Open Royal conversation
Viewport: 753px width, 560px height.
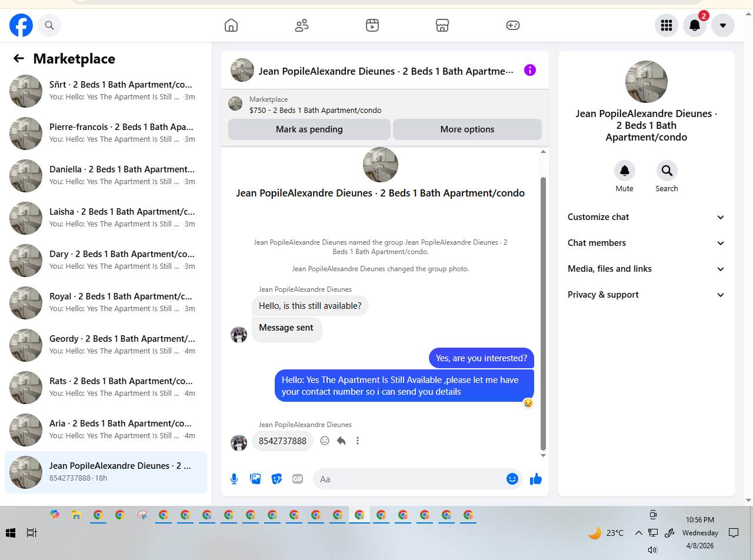[106, 303]
